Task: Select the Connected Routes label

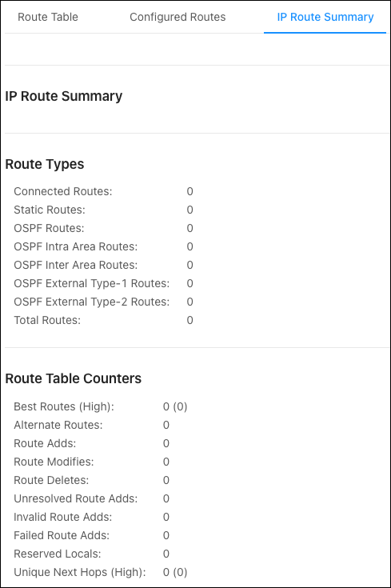Action: tap(63, 191)
